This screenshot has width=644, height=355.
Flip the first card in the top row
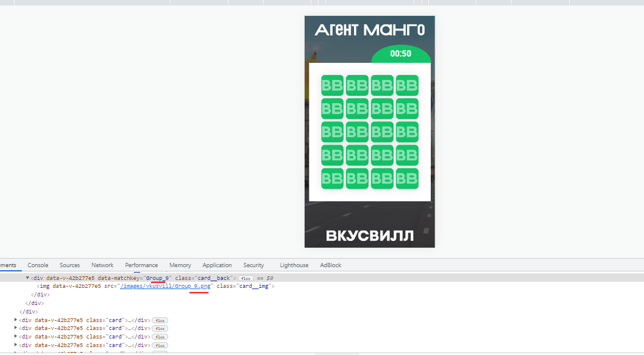(332, 85)
